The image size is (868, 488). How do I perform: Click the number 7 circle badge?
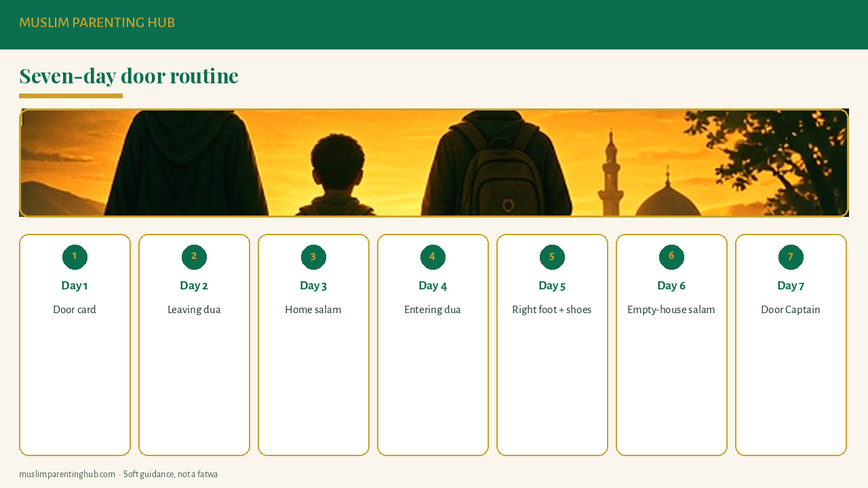click(791, 257)
